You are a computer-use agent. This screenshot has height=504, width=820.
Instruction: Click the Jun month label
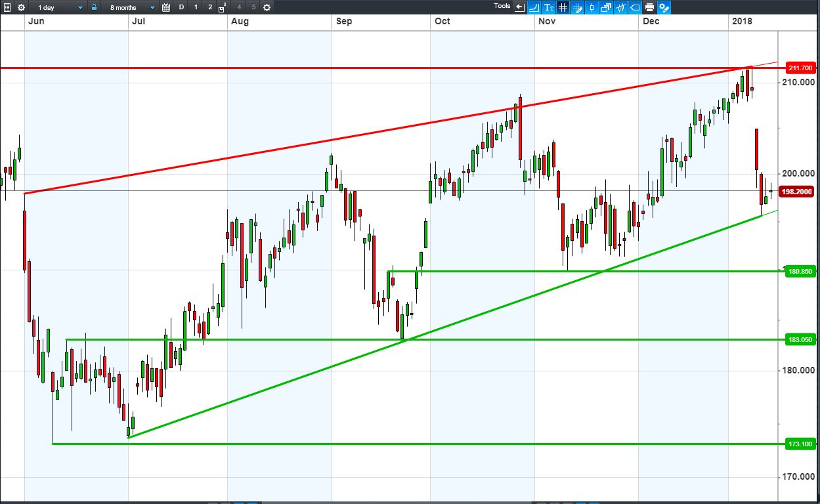tap(35, 22)
